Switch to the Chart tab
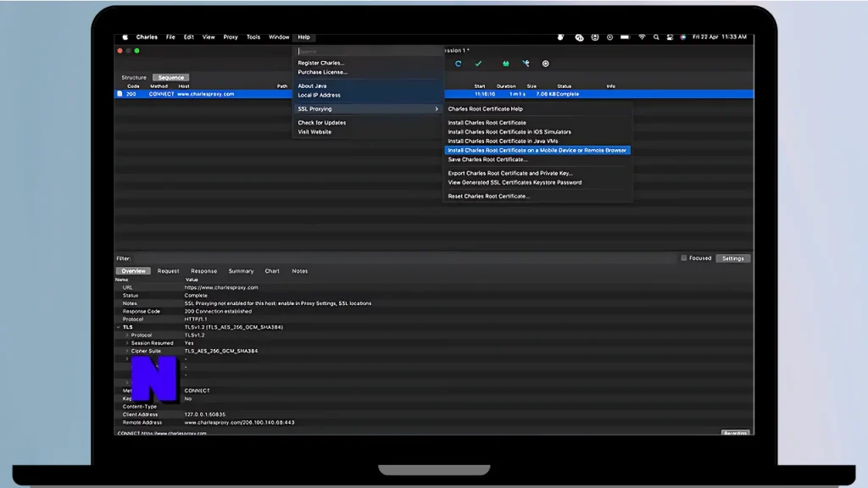This screenshot has width=868, height=488. tap(272, 271)
